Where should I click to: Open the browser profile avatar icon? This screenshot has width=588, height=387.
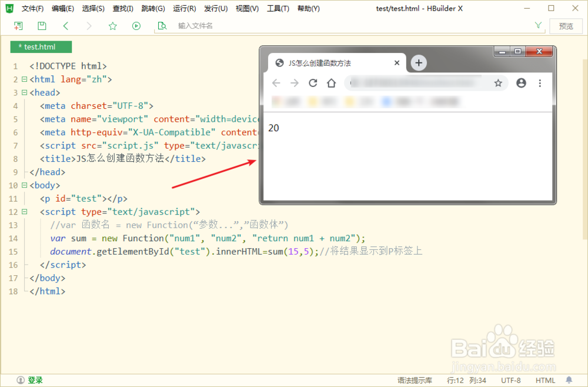521,83
